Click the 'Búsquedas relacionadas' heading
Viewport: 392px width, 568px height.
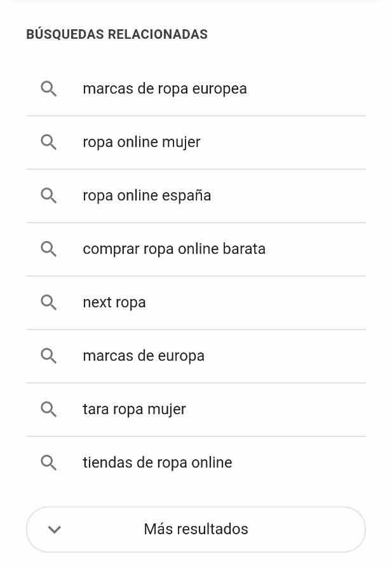click(x=117, y=34)
